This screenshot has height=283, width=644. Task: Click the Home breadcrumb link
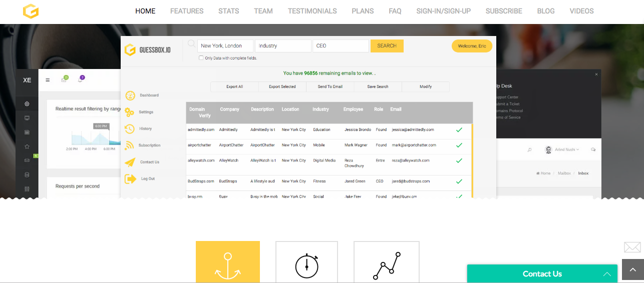coord(543,173)
